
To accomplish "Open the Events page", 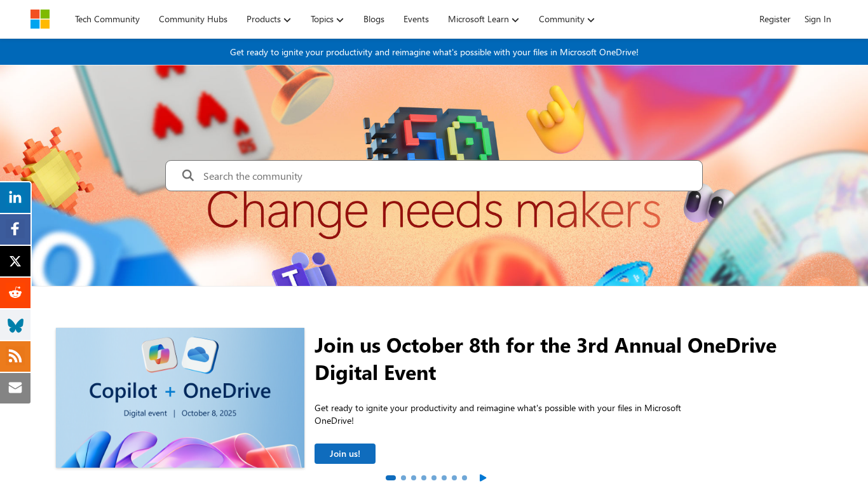I will [416, 19].
